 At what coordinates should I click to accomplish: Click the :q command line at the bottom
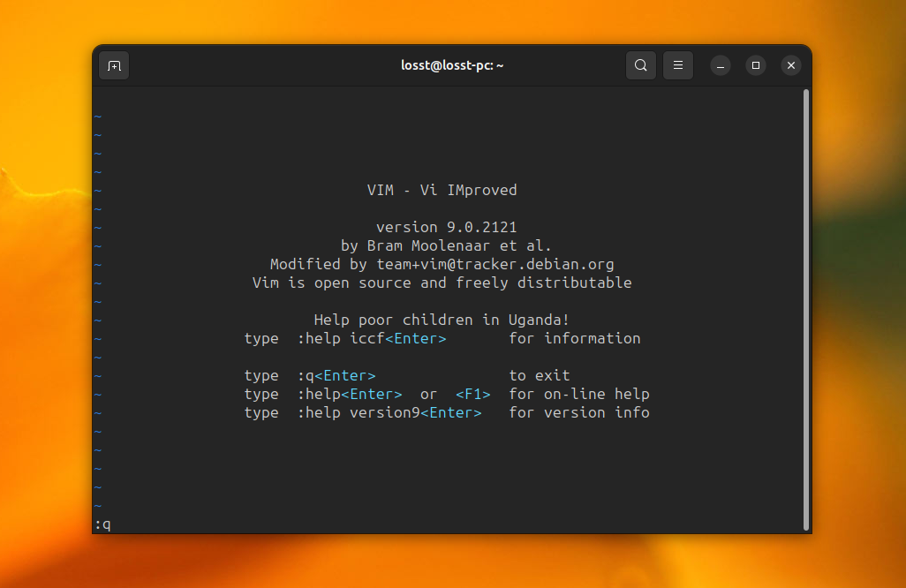click(x=102, y=524)
